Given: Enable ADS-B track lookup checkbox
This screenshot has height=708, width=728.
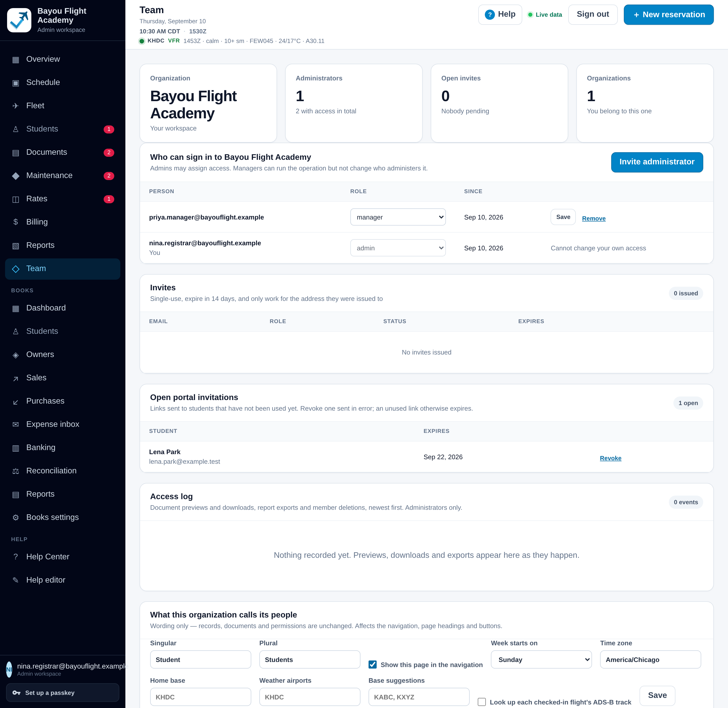Looking at the screenshot, I should tap(482, 702).
